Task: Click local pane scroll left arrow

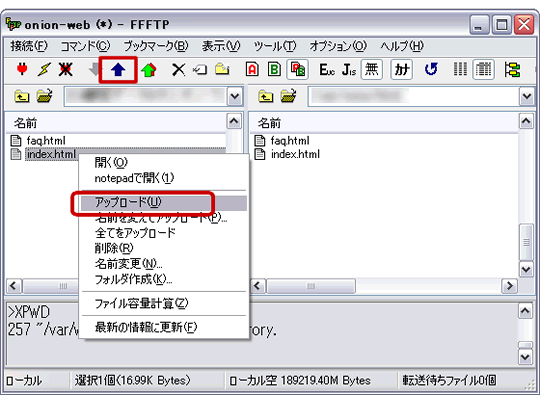Action: 14,286
